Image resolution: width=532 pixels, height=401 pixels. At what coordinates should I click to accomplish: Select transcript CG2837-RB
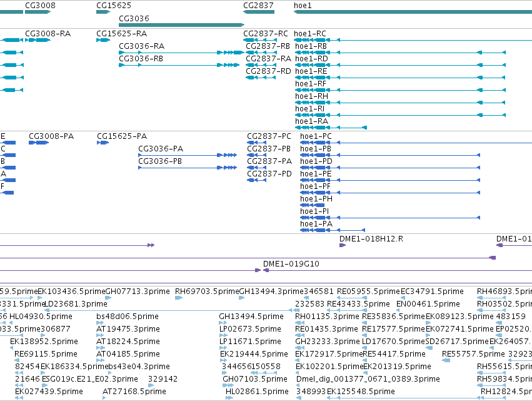pyautogui.click(x=268, y=46)
